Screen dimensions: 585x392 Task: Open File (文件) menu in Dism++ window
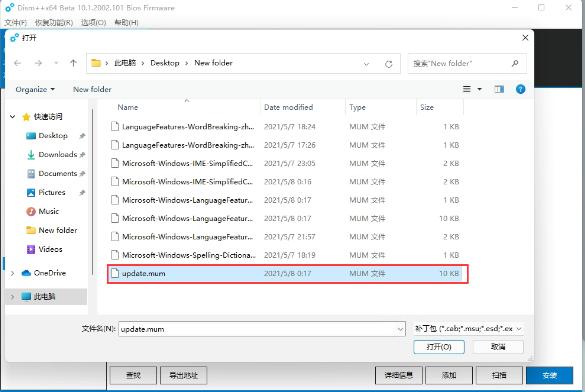coord(15,23)
